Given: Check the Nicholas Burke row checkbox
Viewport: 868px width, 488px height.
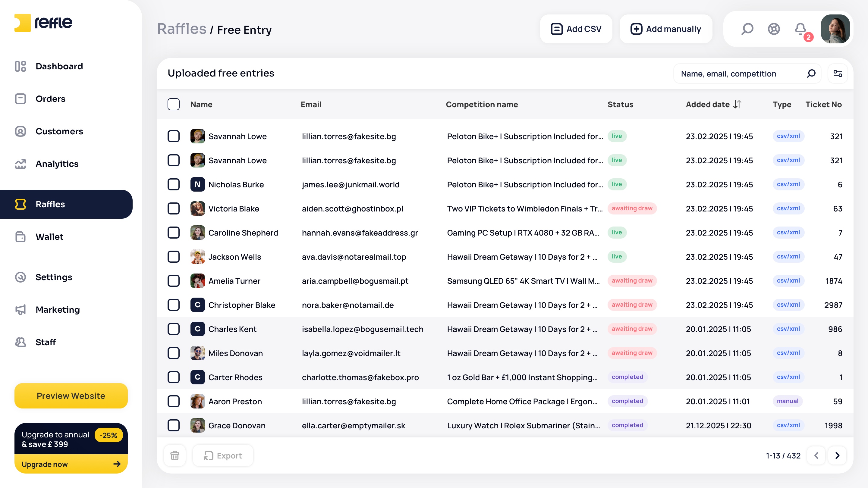Looking at the screenshot, I should coord(174,185).
